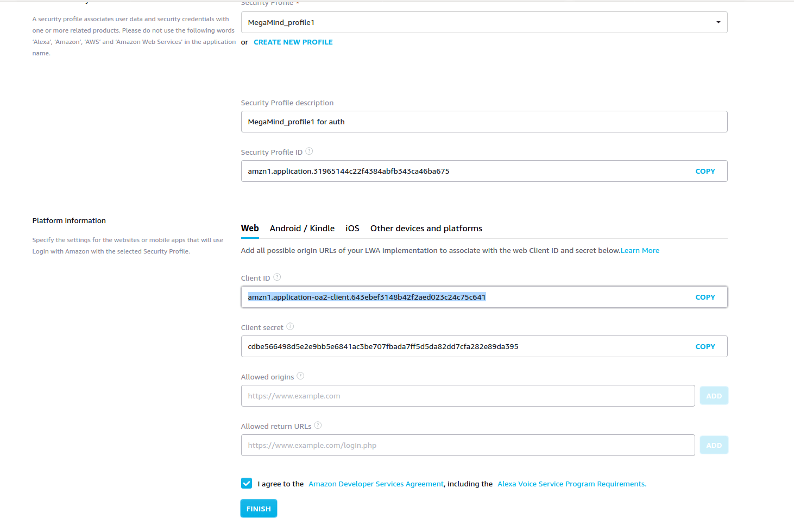Copy the Client secret value
794x532 pixels.
pyautogui.click(x=705, y=346)
